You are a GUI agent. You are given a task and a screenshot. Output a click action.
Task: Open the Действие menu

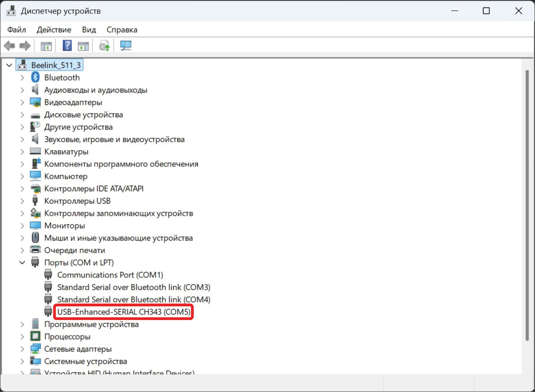[54, 30]
